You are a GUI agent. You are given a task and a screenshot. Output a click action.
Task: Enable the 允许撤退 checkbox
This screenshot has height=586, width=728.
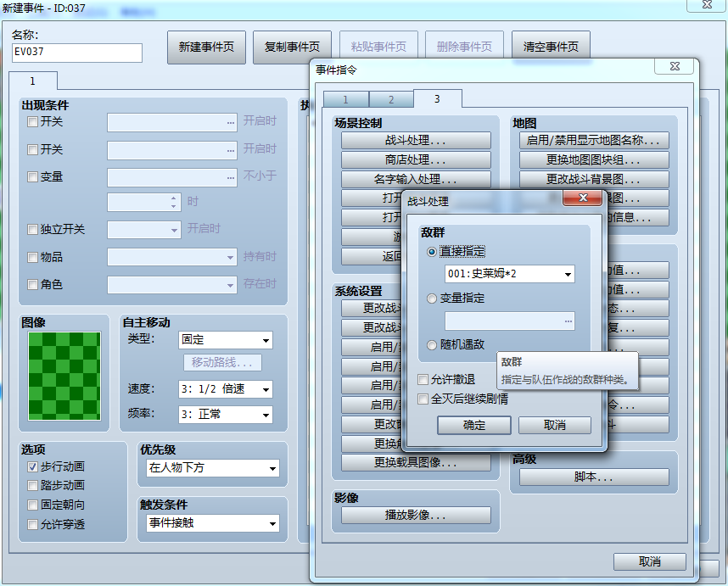point(423,380)
